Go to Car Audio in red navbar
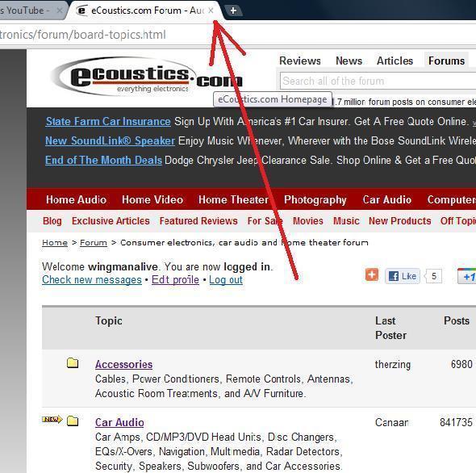The width and height of the screenshot is (476, 473). coord(387,199)
